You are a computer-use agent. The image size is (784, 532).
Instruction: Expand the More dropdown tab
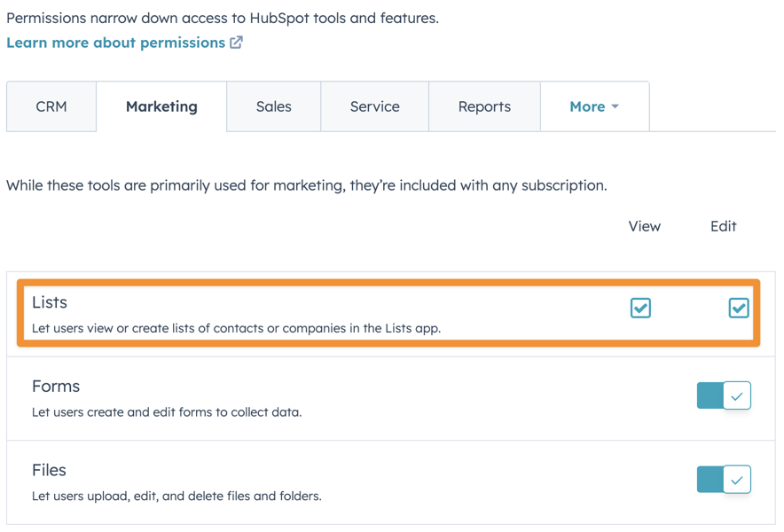point(594,106)
